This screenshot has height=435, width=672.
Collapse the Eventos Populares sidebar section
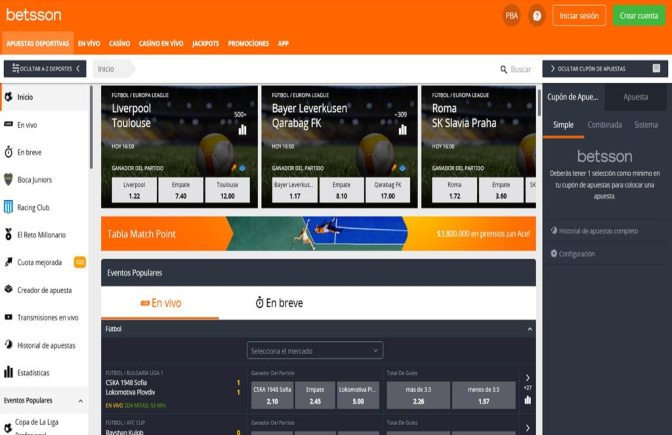[x=81, y=401]
